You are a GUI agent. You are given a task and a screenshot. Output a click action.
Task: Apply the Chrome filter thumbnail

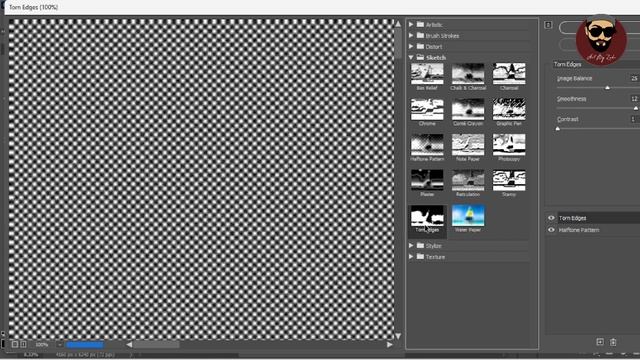pyautogui.click(x=427, y=109)
